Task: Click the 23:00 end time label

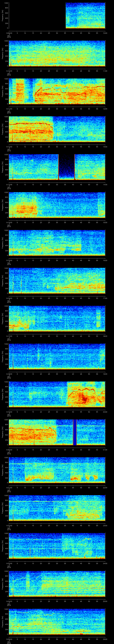Action: (x=105, y=525)
